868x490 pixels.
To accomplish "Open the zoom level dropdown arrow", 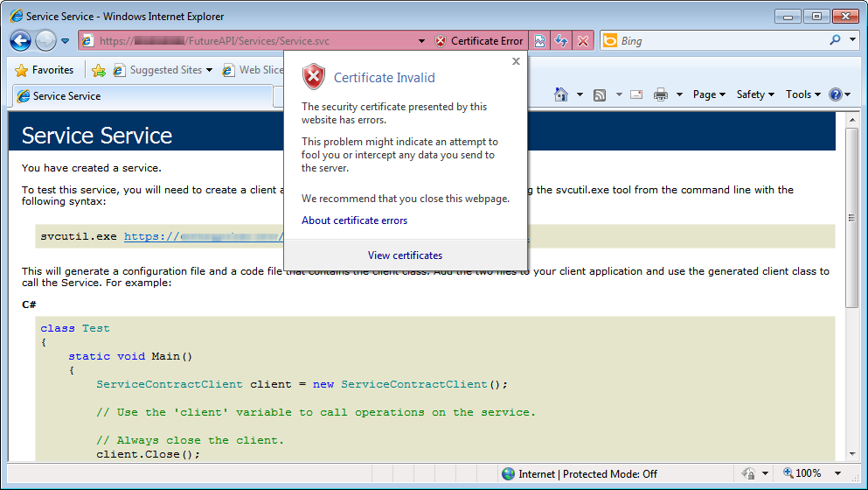I will point(831,473).
